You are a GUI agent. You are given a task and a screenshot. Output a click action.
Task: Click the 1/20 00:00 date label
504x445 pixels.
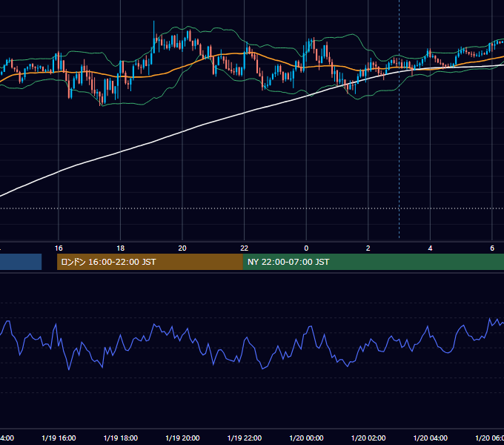click(x=306, y=438)
